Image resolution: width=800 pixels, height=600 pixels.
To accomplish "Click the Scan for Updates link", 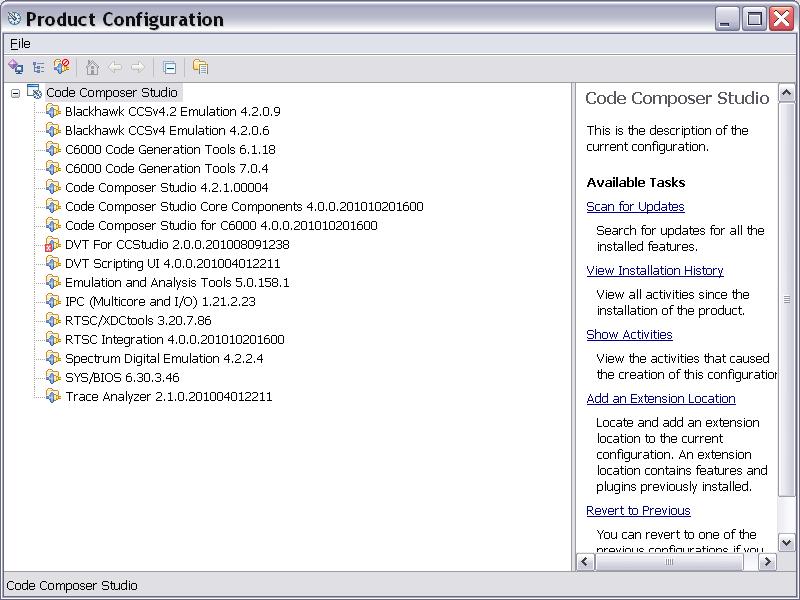I will [x=635, y=207].
